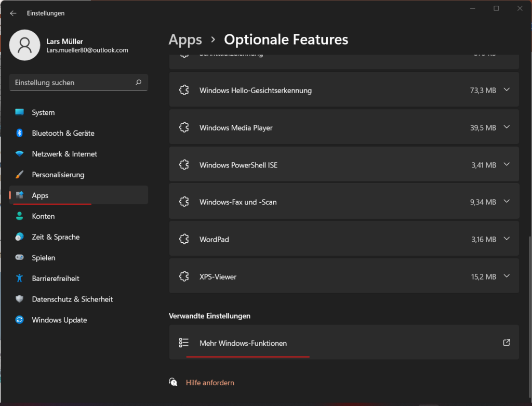Click the Windows Update refresh icon

pos(19,320)
